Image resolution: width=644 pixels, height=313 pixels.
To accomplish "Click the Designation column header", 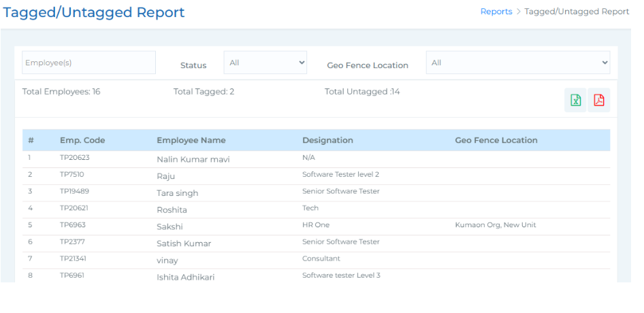I will (327, 140).
